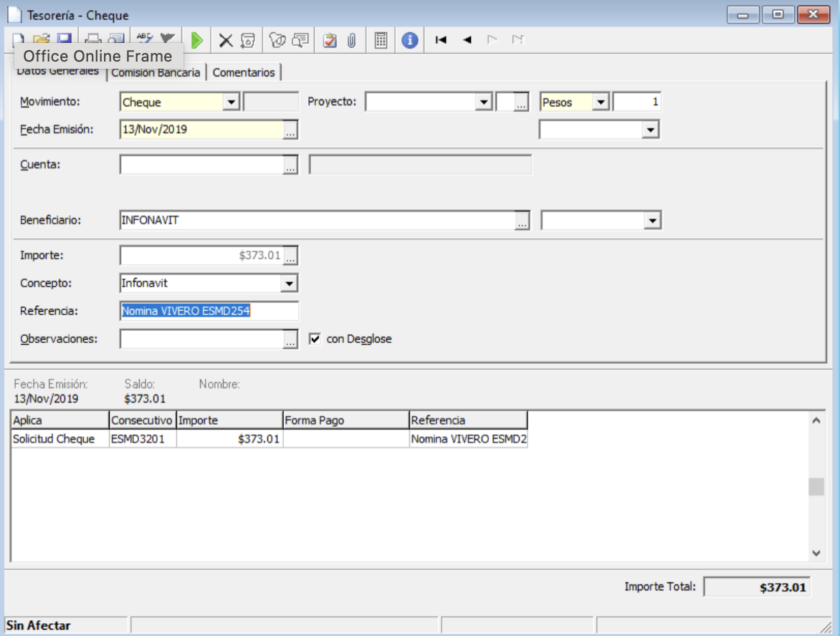This screenshot has height=636, width=840.
Task: Click the blue information icon
Action: coord(410,40)
